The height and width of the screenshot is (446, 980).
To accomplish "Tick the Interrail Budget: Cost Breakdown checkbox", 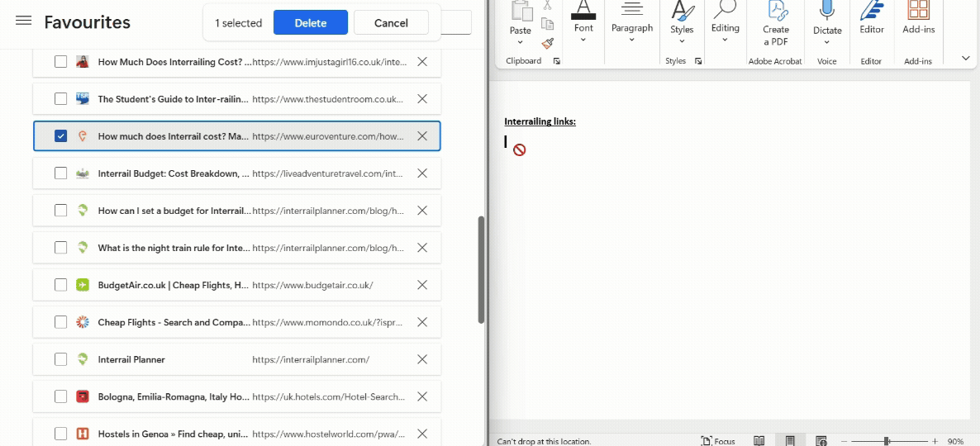I will [x=60, y=173].
